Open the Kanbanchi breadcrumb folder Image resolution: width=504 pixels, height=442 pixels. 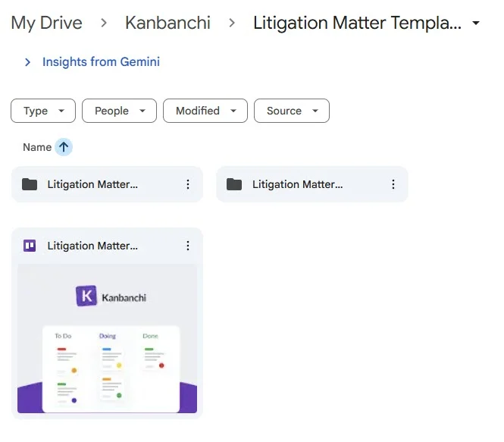[x=167, y=23]
